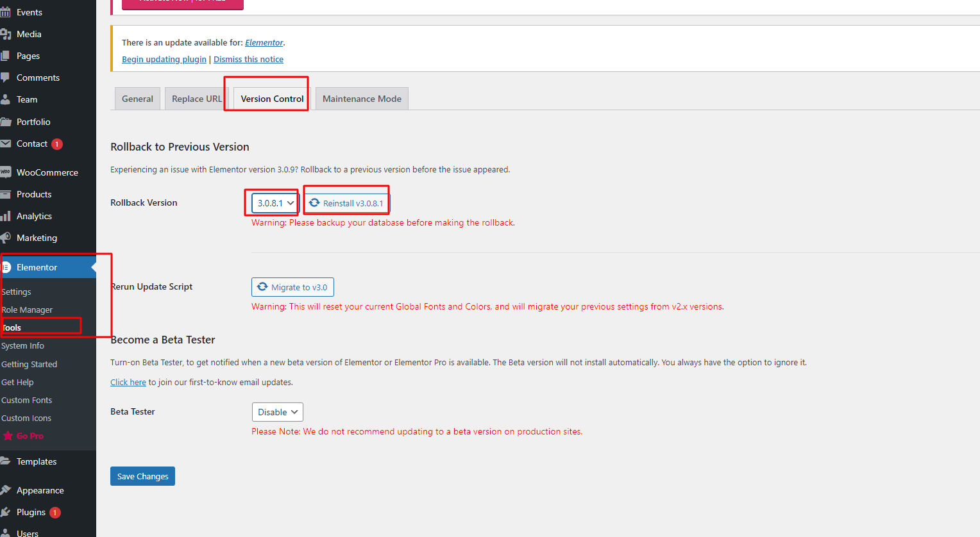Open the Elementor main menu label
The width and height of the screenshot is (980, 537).
pos(37,267)
